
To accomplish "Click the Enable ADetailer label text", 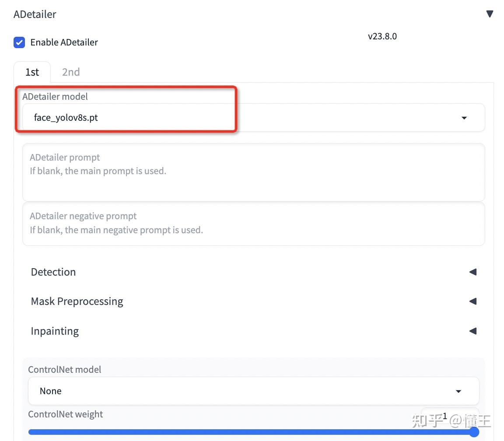I will click(64, 42).
